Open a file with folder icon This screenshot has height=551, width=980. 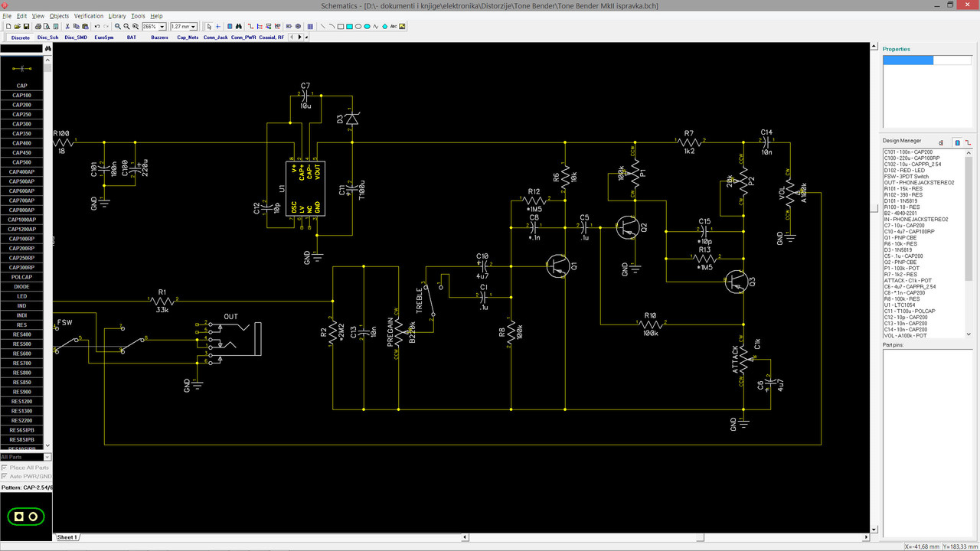click(x=18, y=26)
